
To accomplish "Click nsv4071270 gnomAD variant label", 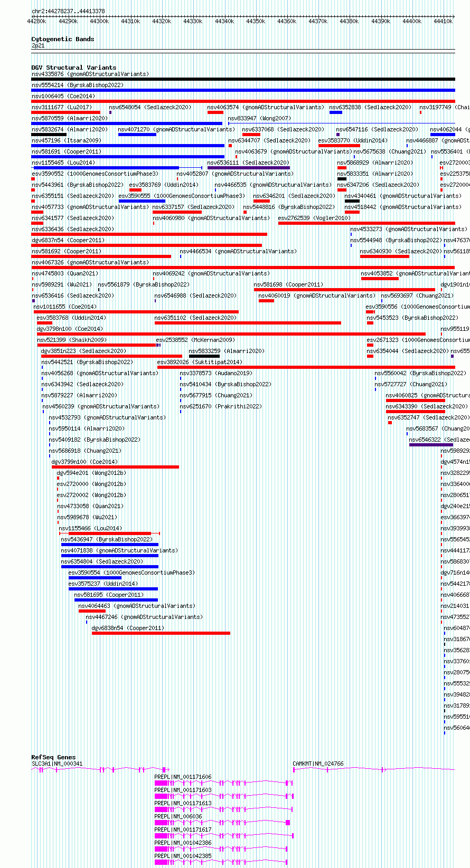I will [176, 129].
